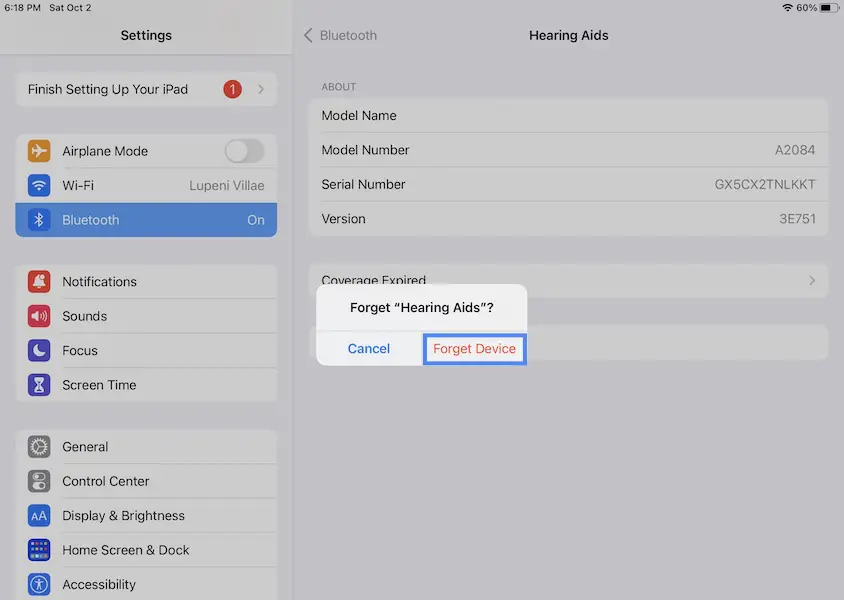
Task: Tap the Sounds speaker icon
Action: [x=39, y=316]
